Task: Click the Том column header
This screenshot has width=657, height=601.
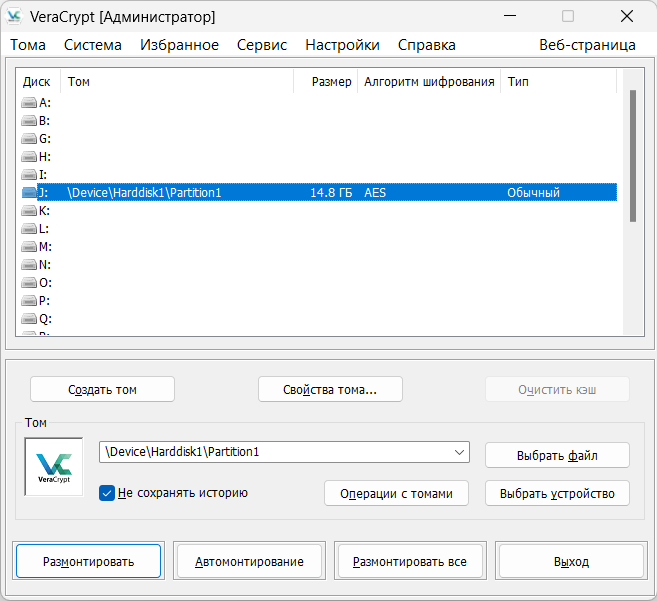Action: pyautogui.click(x=177, y=81)
